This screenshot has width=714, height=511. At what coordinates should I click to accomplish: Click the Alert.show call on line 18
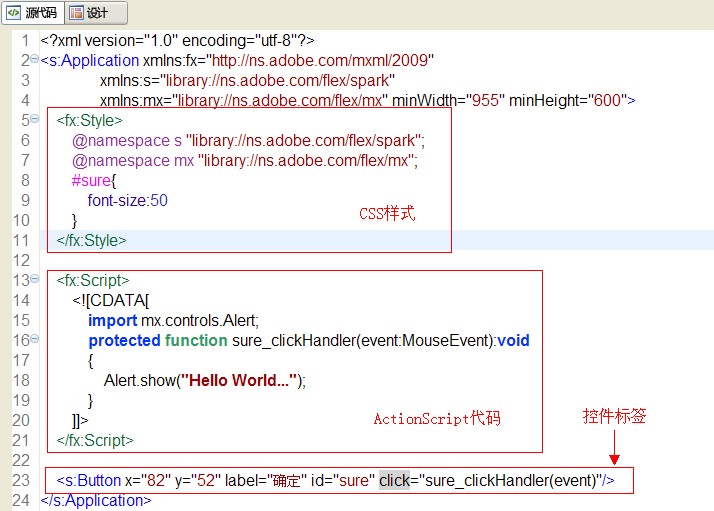(205, 380)
